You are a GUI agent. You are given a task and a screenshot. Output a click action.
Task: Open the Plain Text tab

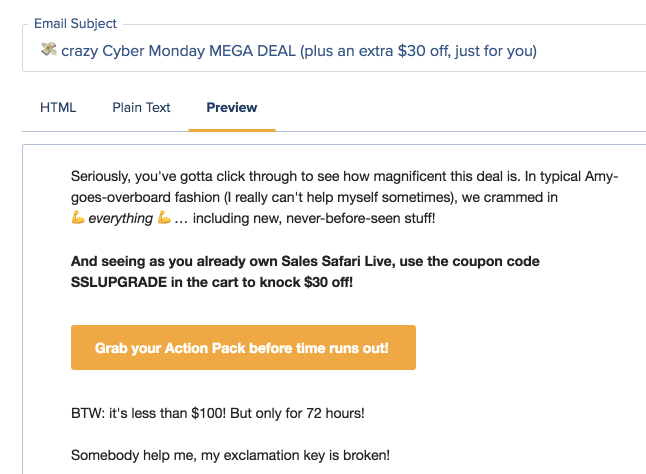[141, 107]
